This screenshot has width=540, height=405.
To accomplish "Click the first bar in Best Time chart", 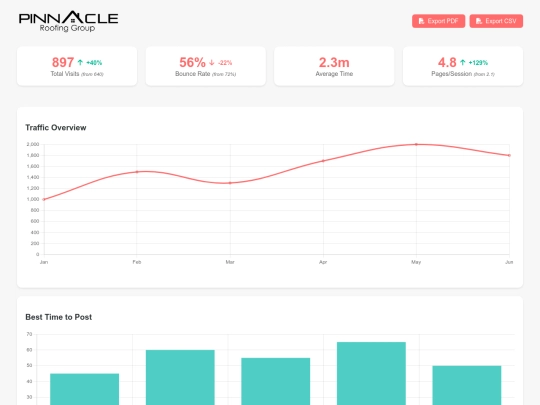I will pyautogui.click(x=85, y=389).
